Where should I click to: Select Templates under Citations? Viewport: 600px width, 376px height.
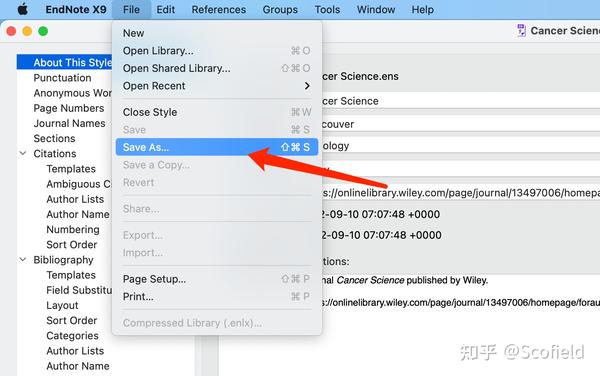[x=71, y=169]
